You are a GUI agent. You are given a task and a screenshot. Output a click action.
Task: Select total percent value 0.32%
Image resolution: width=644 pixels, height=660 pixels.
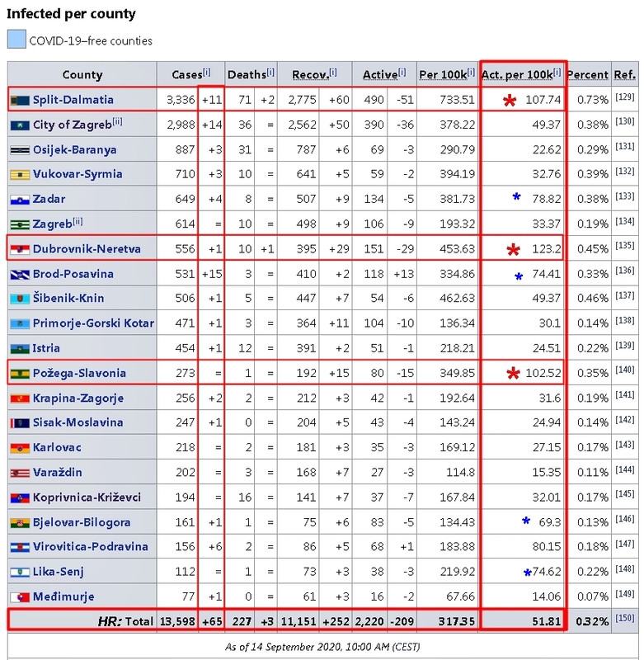[592, 621]
